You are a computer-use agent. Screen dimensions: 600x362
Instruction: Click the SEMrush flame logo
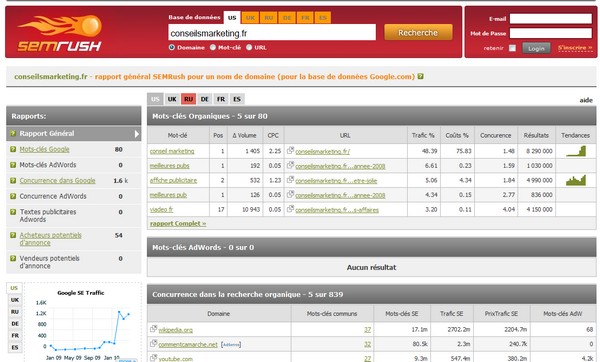click(60, 34)
